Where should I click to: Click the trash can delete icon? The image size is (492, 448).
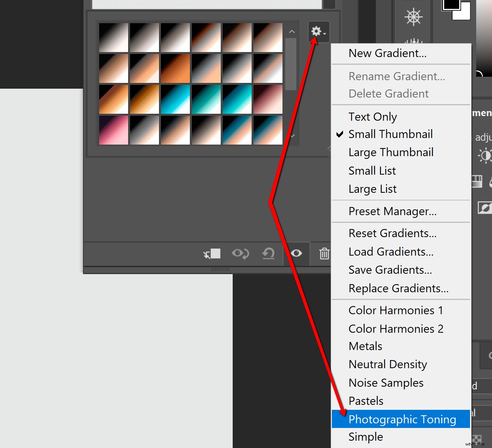pyautogui.click(x=325, y=254)
